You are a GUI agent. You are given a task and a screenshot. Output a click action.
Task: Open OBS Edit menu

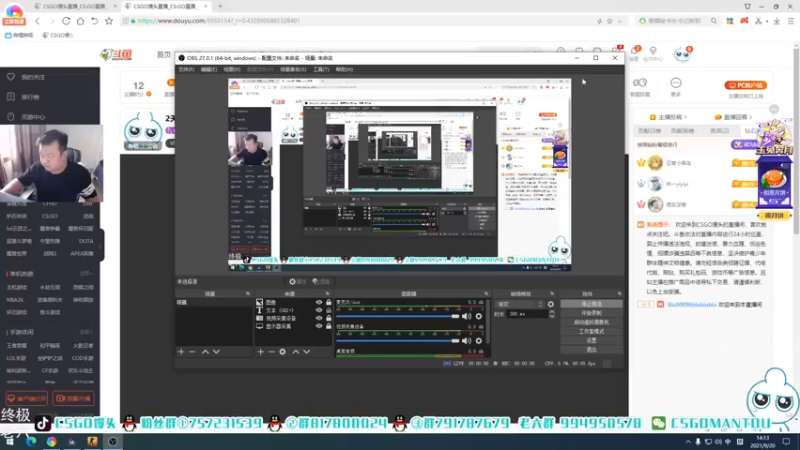point(209,69)
